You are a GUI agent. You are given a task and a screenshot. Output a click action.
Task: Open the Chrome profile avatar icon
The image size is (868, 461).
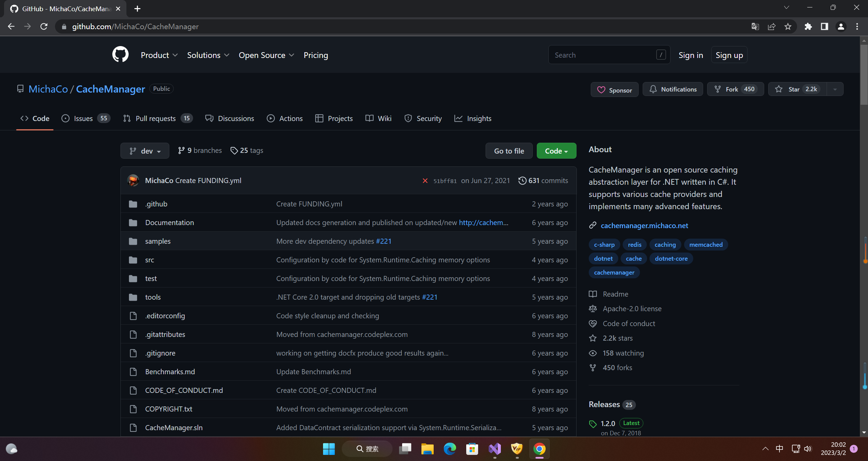coord(841,26)
